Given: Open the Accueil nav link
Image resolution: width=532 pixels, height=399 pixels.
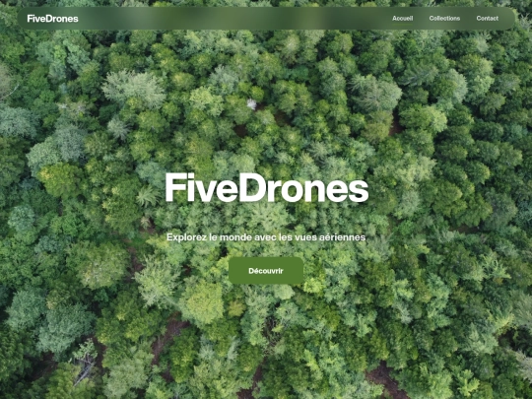Looking at the screenshot, I should click(x=402, y=19).
